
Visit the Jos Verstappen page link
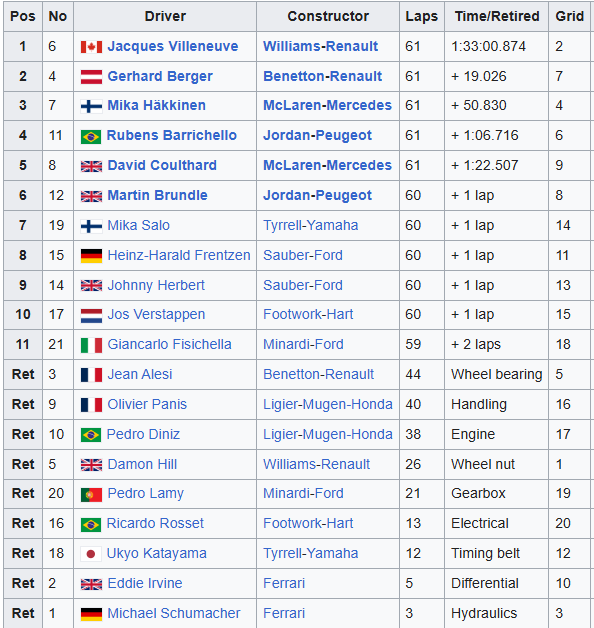(x=156, y=314)
